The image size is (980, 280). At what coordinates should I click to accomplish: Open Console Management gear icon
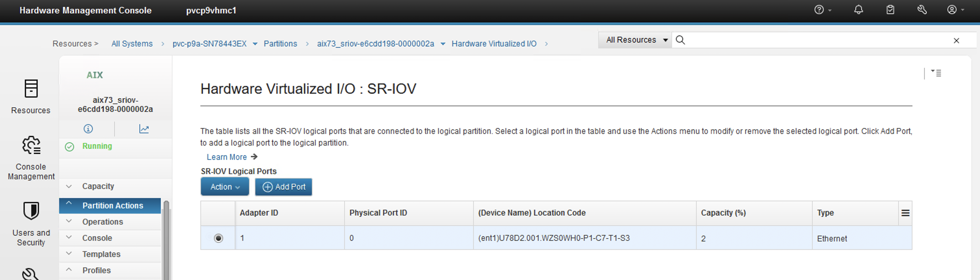point(31,145)
